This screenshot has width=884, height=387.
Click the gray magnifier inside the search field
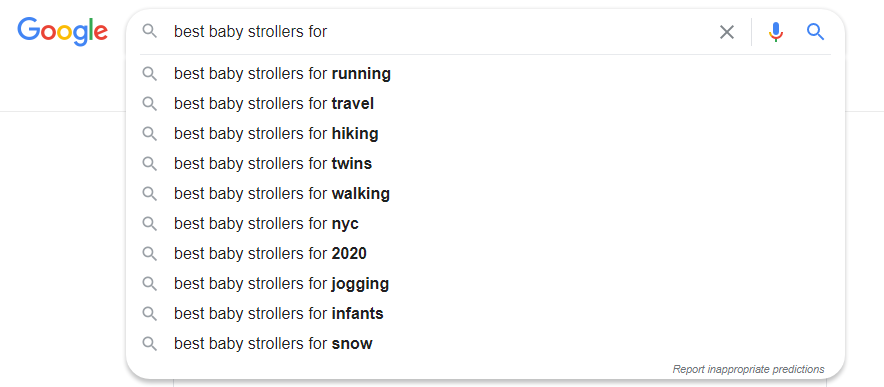coord(149,31)
